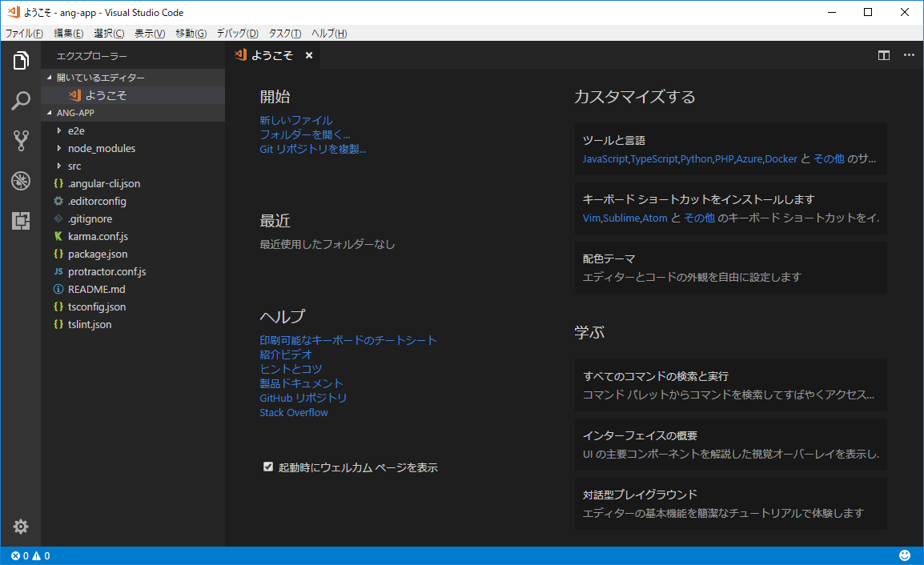The width and height of the screenshot is (924, 565).
Task: Expand the e2e folder
Action: pyautogui.click(x=59, y=130)
